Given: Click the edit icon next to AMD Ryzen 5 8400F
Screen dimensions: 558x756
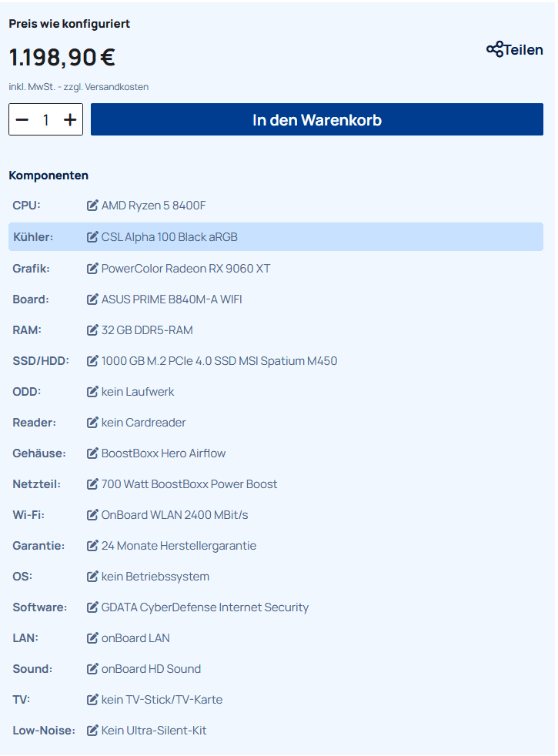Looking at the screenshot, I should [x=92, y=206].
